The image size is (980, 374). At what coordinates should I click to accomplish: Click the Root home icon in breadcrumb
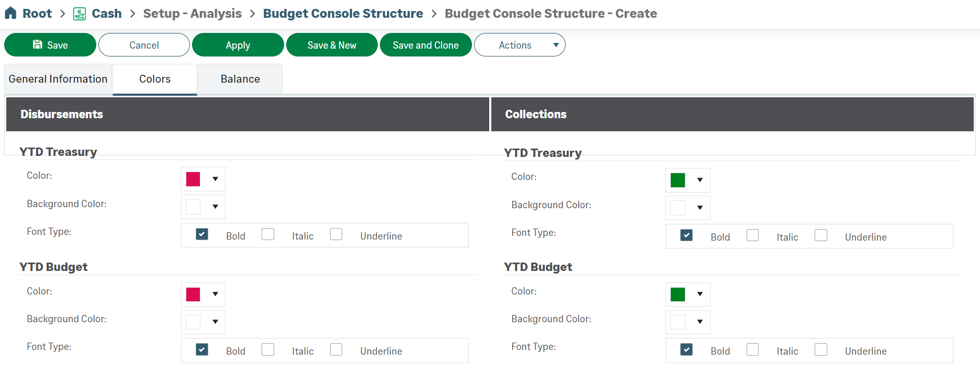tap(10, 13)
